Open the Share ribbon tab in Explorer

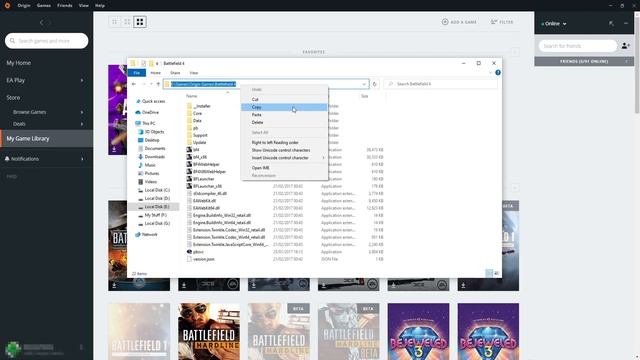pos(175,73)
